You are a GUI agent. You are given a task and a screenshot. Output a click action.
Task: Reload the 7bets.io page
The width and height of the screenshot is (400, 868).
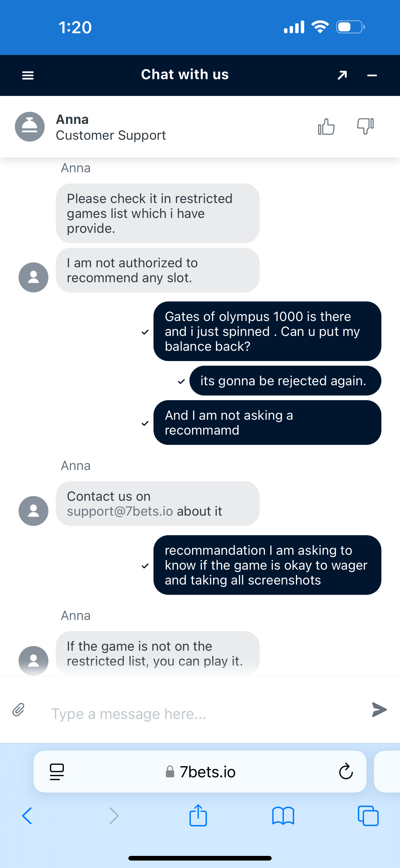345,771
